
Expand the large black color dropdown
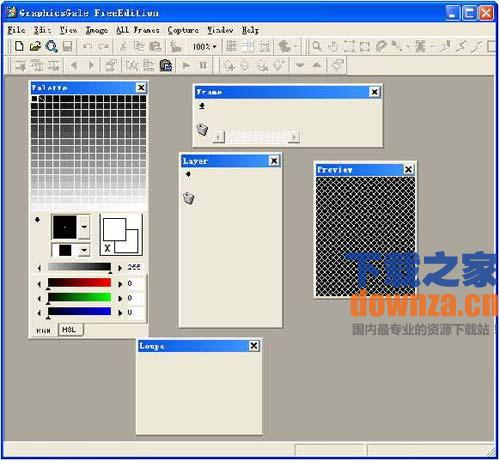(84, 227)
